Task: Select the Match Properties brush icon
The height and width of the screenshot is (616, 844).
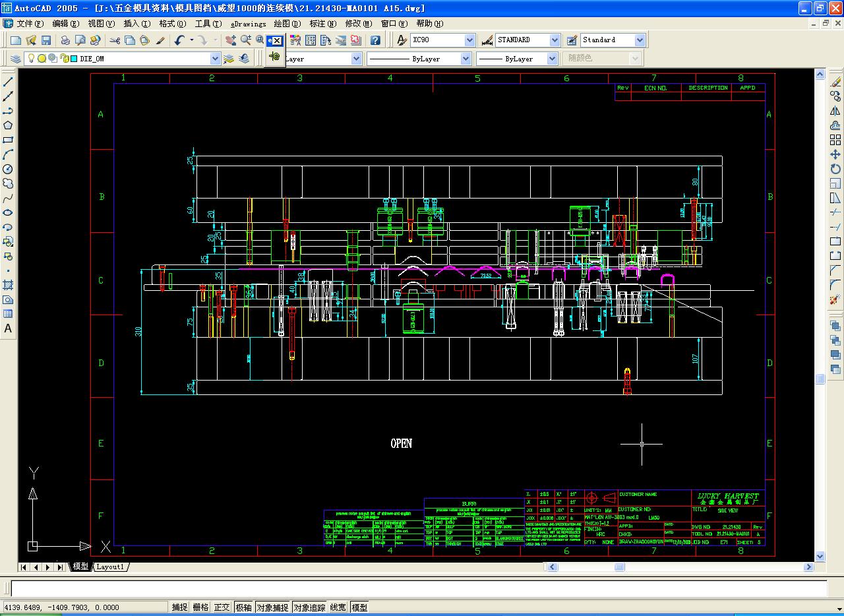Action: point(160,40)
